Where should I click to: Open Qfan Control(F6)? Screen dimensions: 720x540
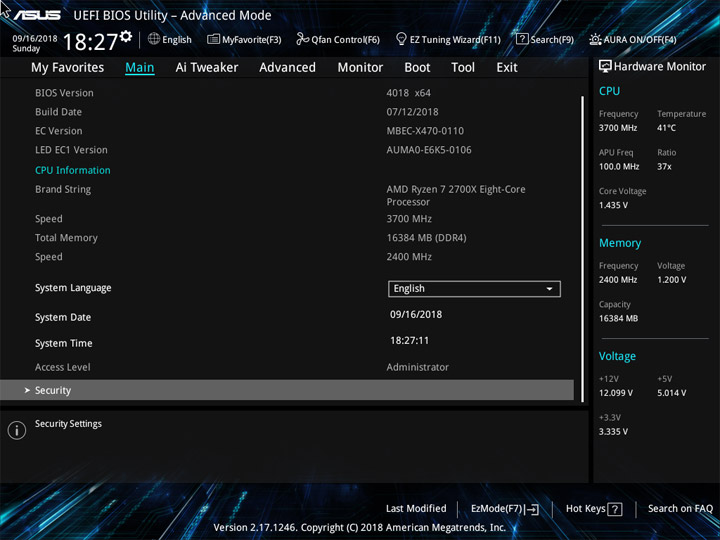pyautogui.click(x=345, y=39)
